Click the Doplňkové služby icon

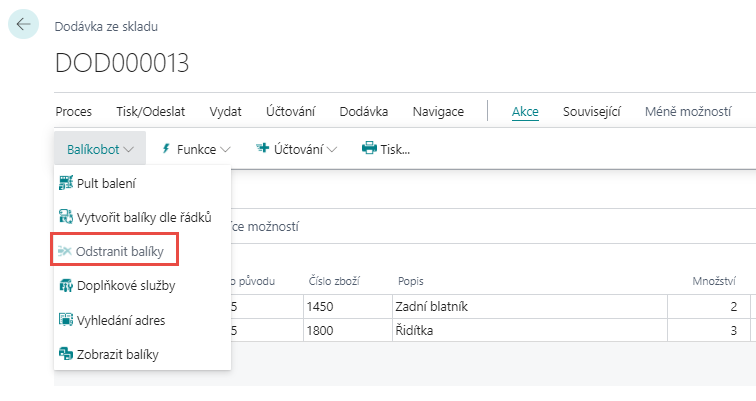(x=66, y=285)
